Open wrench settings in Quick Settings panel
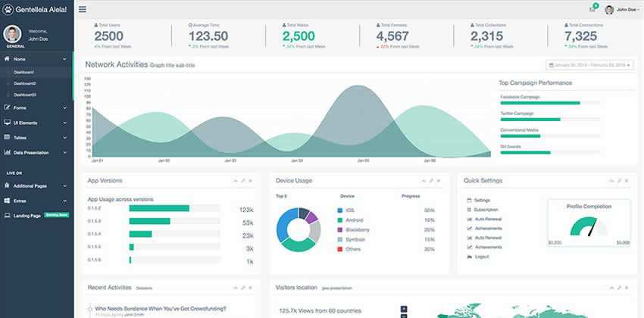The width and height of the screenshot is (644, 318). [x=619, y=181]
